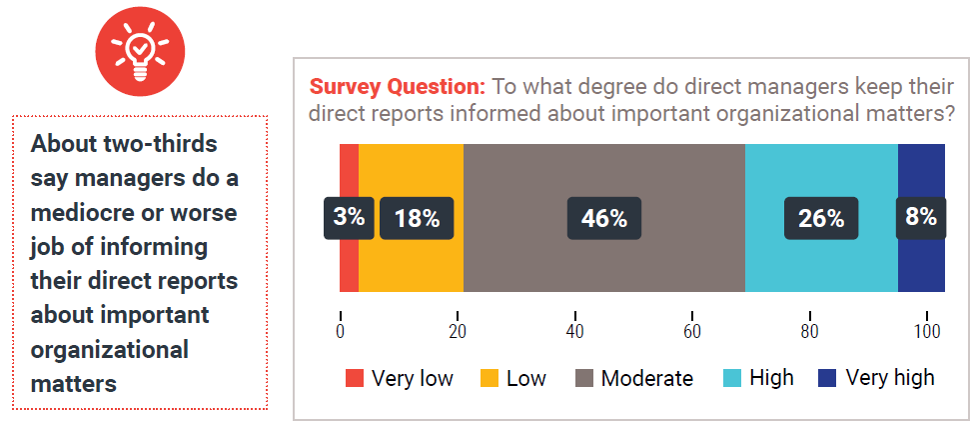Select the 8% bar label
980x436 pixels.
tap(921, 218)
